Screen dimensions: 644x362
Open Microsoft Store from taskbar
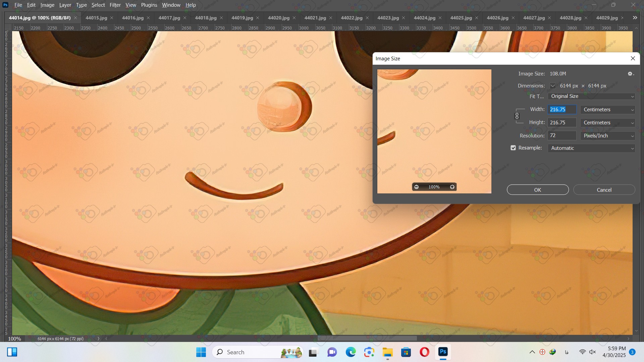coord(406,352)
